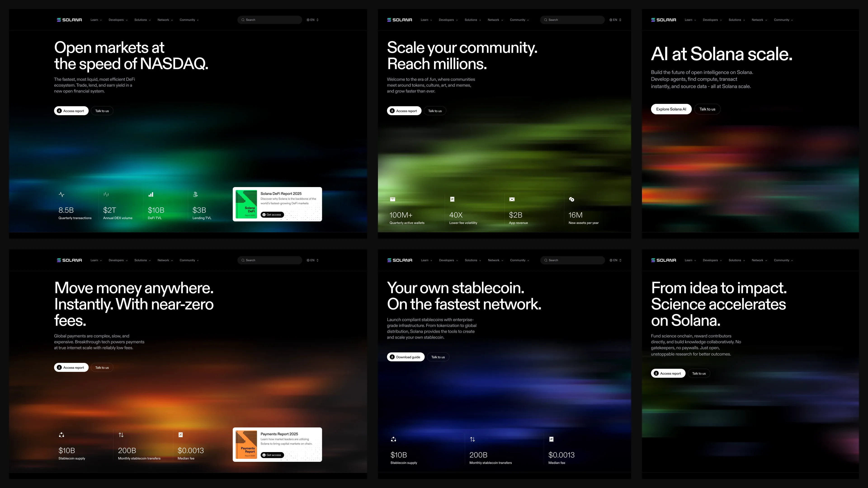Open Community menu on Scale your community page
Image resolution: width=868 pixels, height=488 pixels.
pyautogui.click(x=519, y=20)
